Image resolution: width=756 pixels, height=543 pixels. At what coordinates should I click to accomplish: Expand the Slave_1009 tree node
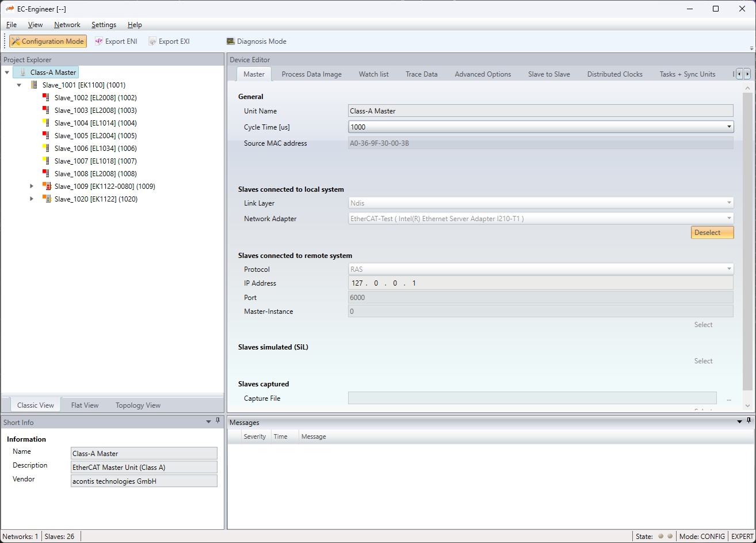click(x=32, y=187)
